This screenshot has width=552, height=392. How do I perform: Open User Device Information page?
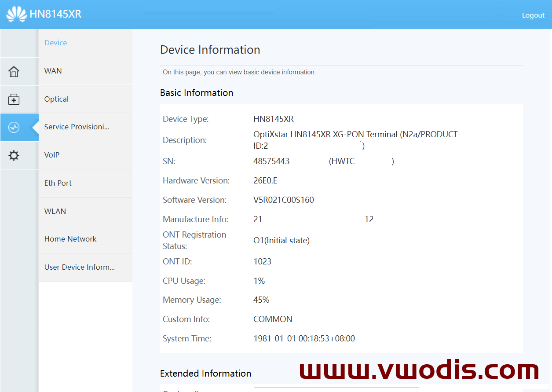point(79,267)
